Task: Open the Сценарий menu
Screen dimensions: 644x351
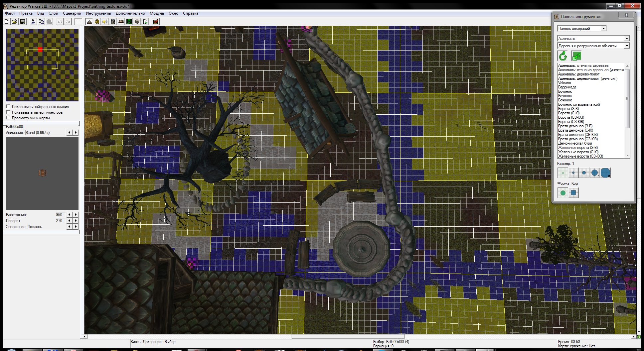Action: [x=72, y=13]
